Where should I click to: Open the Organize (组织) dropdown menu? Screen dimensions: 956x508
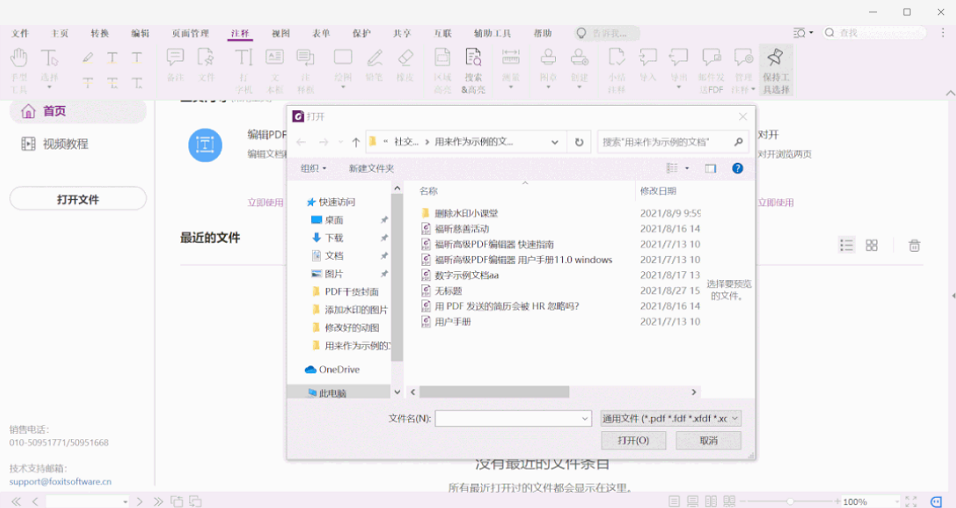click(313, 168)
